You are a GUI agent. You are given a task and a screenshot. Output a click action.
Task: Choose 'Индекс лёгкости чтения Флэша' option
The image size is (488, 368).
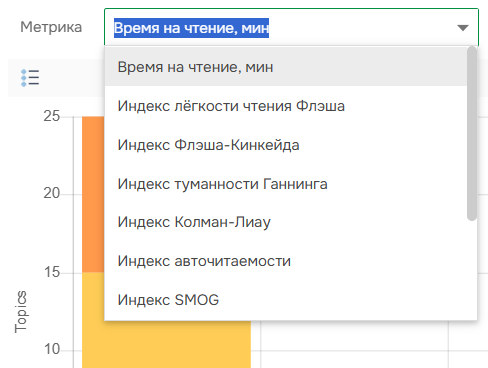point(286,106)
